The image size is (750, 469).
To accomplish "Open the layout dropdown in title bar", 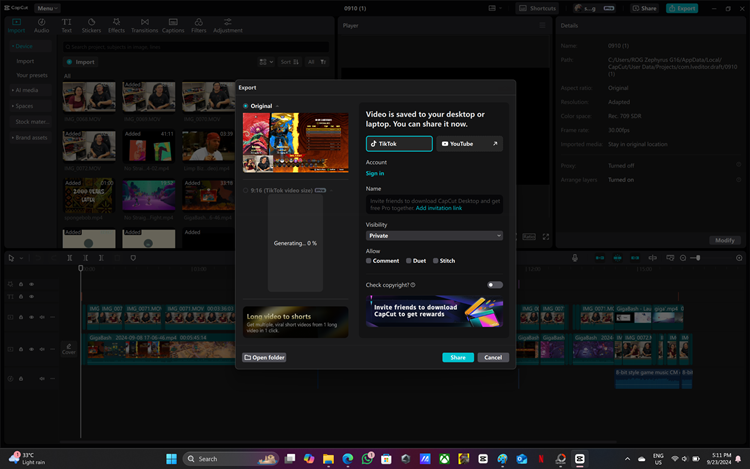I will (495, 8).
